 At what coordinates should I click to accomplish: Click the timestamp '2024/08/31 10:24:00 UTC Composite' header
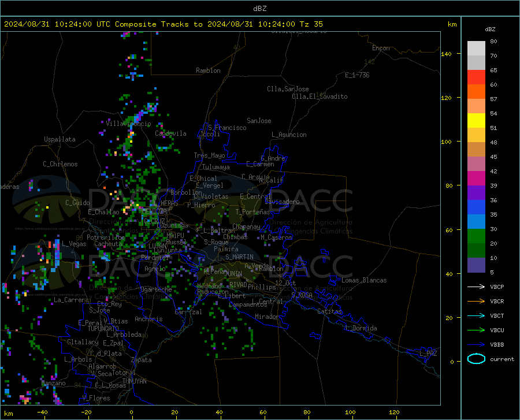point(80,24)
